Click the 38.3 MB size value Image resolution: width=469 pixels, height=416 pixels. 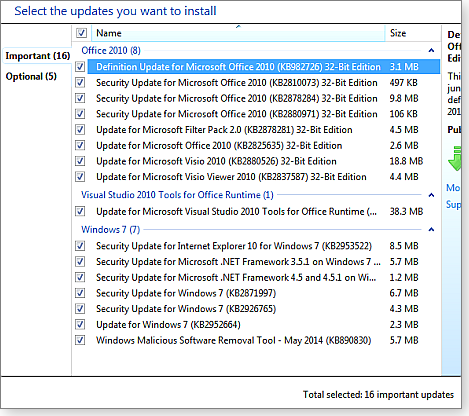click(406, 211)
